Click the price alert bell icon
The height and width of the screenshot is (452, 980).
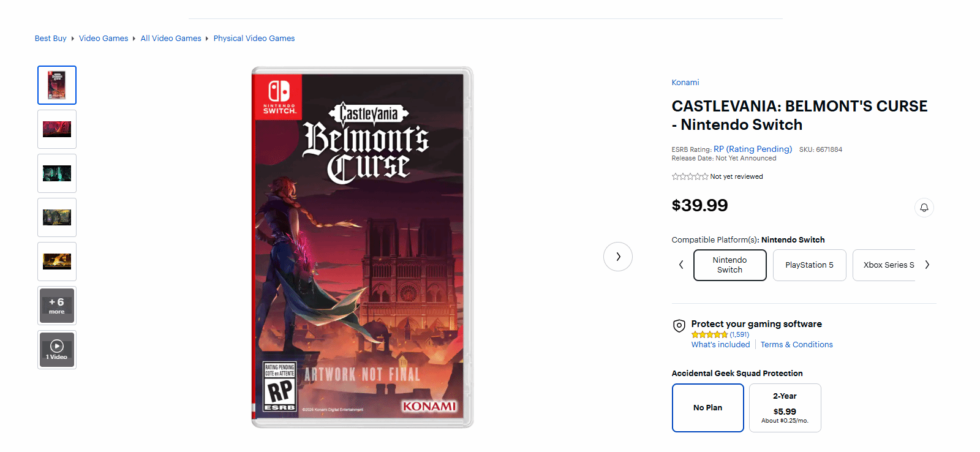pos(924,208)
